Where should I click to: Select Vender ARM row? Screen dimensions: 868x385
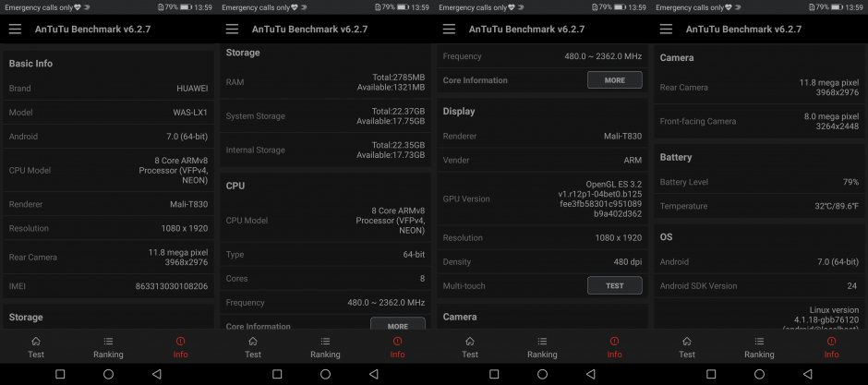click(x=543, y=160)
